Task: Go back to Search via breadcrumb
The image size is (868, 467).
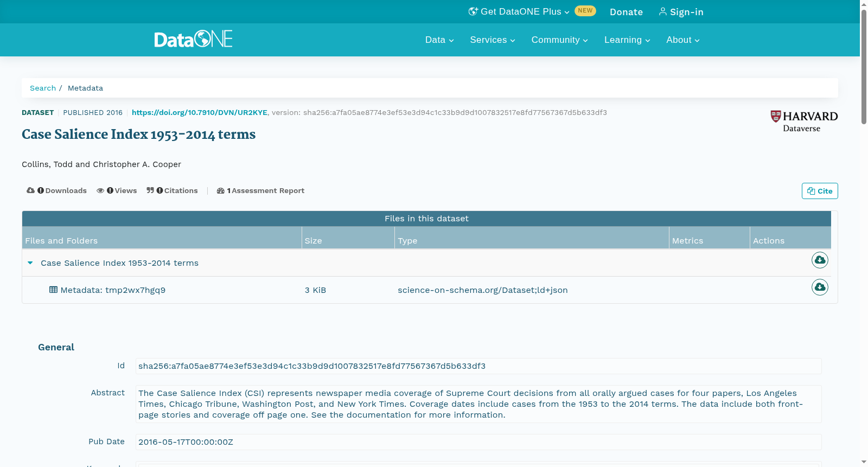Action: (x=43, y=88)
